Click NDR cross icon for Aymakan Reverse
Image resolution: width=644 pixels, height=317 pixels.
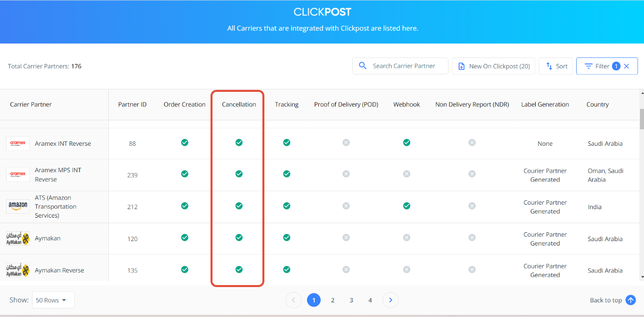tap(472, 270)
